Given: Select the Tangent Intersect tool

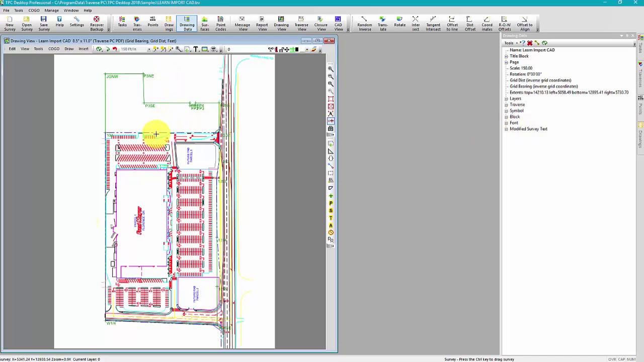Looking at the screenshot, I should click(433, 24).
